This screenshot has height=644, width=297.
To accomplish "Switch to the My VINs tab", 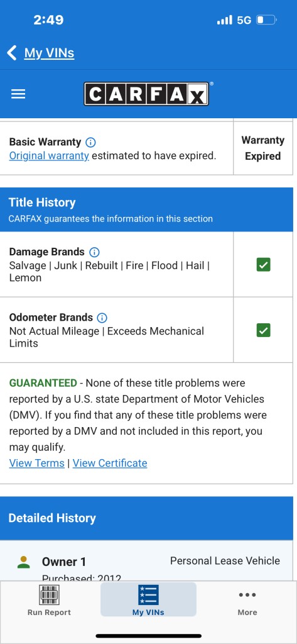I will [148, 599].
